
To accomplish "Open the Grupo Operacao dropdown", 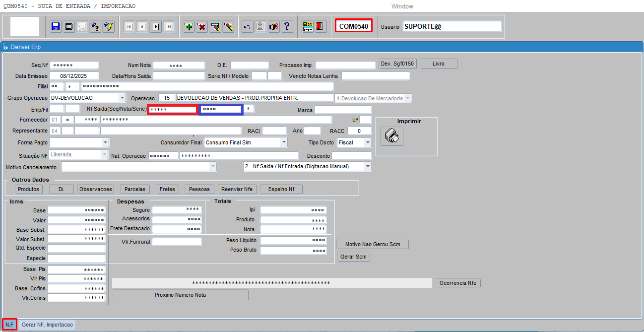I will [122, 98].
